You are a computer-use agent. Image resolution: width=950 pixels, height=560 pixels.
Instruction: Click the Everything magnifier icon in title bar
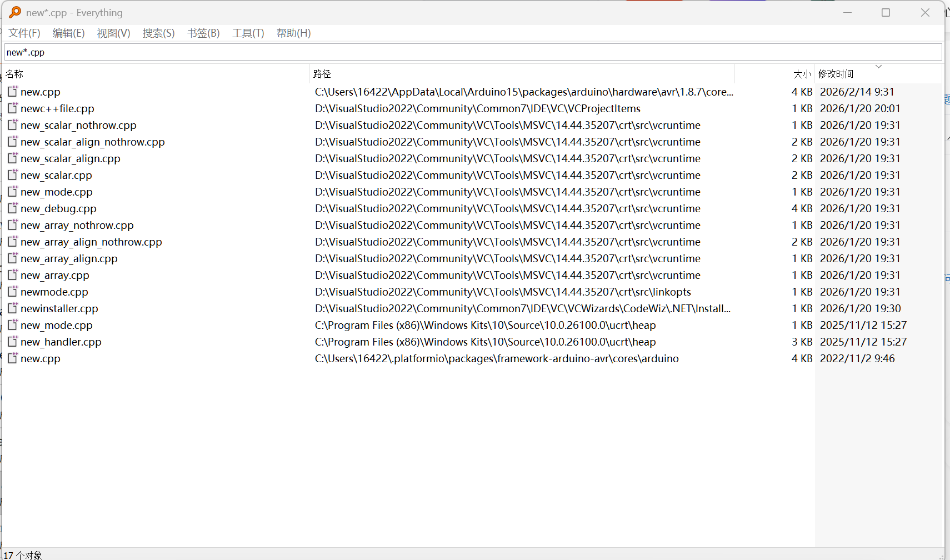15,12
